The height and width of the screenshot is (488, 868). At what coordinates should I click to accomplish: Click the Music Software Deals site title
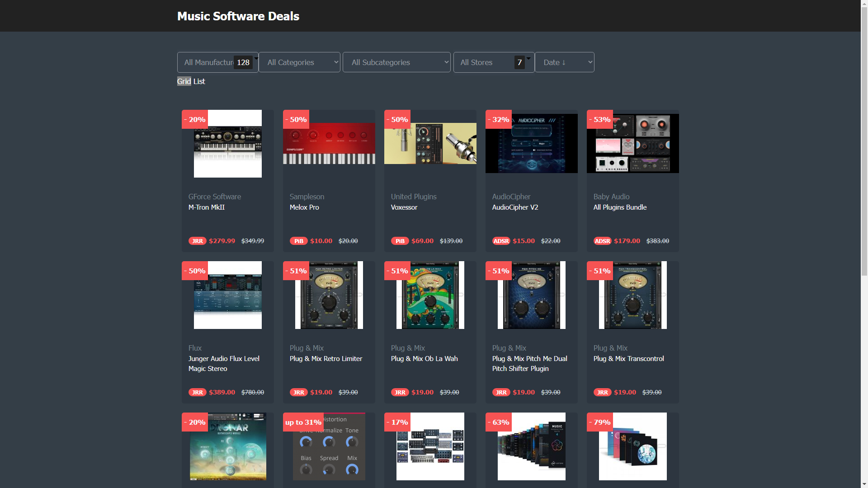pos(238,16)
